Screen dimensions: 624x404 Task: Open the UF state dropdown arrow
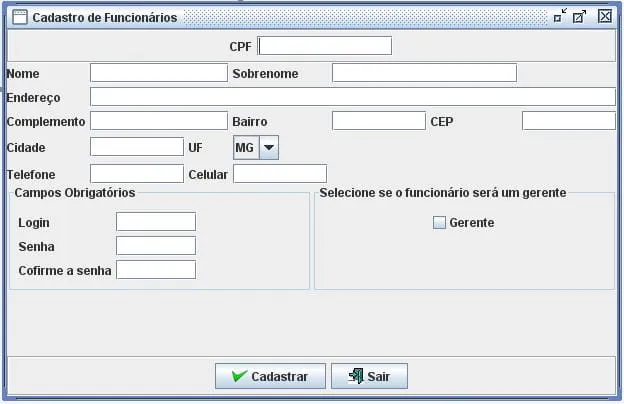268,147
